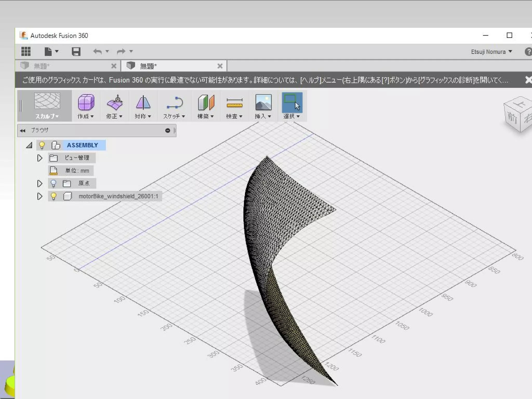
Task: Toggle the ASSEMBLY visibility light bulb
Action: [x=42, y=145]
